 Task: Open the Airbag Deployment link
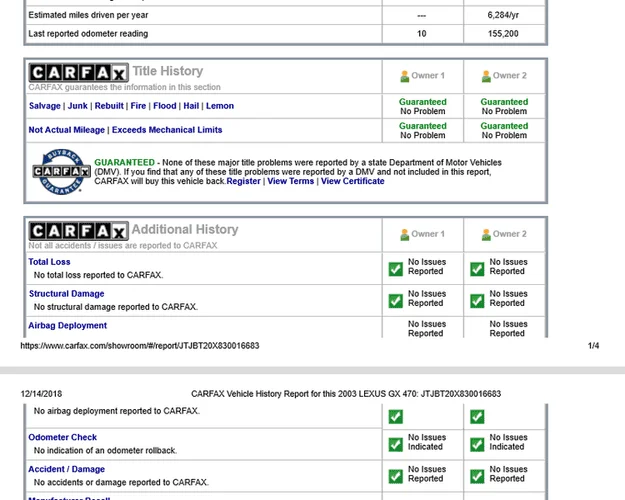click(x=67, y=326)
